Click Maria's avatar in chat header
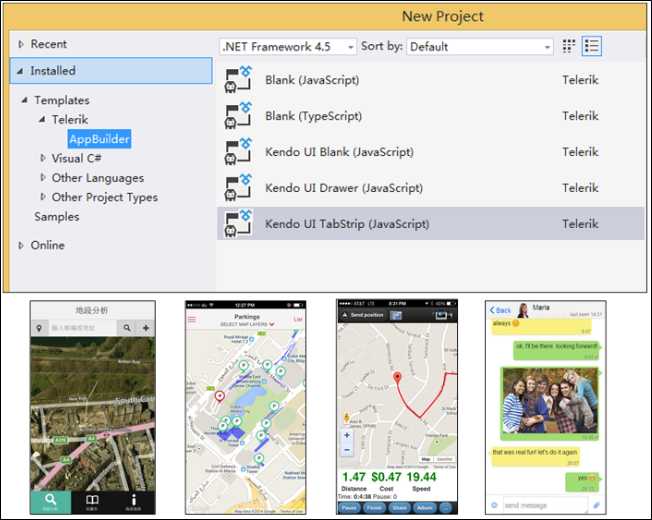The width and height of the screenshot is (652, 520). click(x=523, y=311)
